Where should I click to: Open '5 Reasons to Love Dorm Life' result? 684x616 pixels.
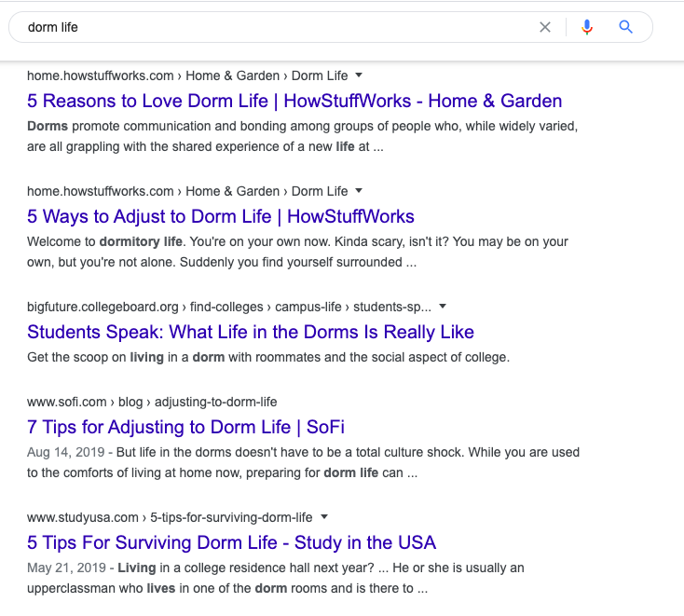294,101
